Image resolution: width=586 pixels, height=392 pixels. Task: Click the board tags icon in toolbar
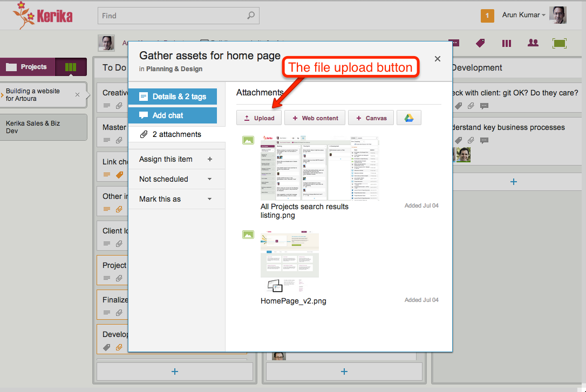480,43
